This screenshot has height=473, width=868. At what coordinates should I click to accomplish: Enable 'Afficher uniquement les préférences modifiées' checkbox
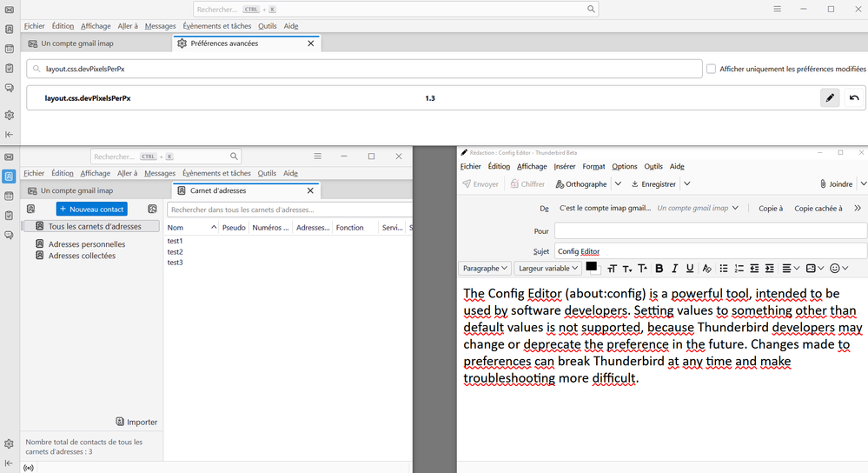(711, 69)
